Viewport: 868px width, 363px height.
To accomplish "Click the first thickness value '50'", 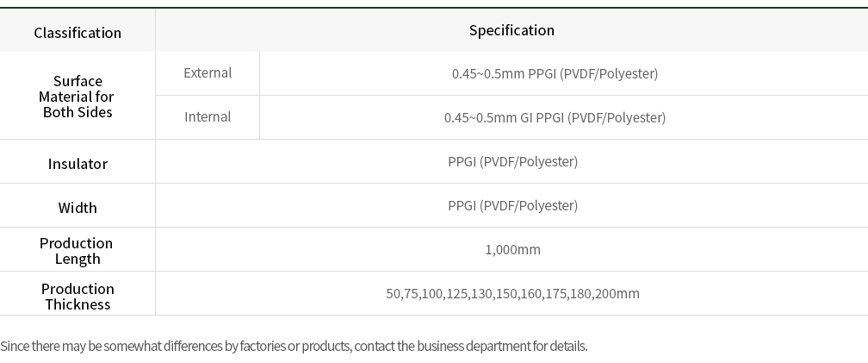I will point(394,294).
